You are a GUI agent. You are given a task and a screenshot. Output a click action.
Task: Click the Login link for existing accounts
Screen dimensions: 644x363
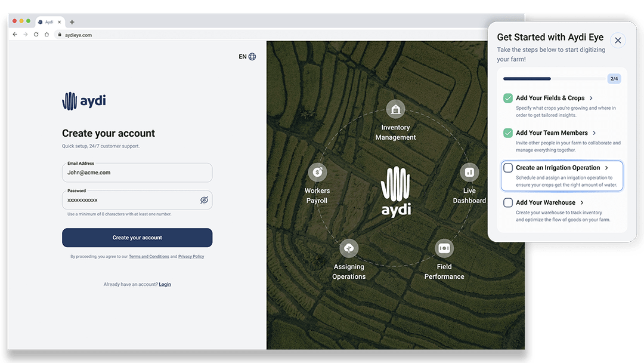165,284
